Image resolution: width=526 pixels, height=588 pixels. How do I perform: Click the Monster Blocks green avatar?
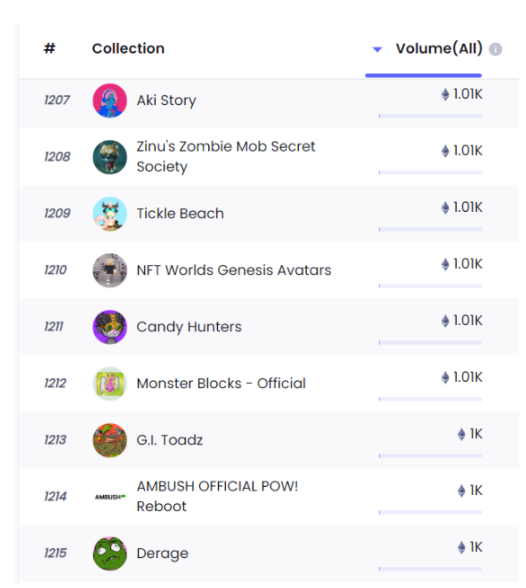109,384
